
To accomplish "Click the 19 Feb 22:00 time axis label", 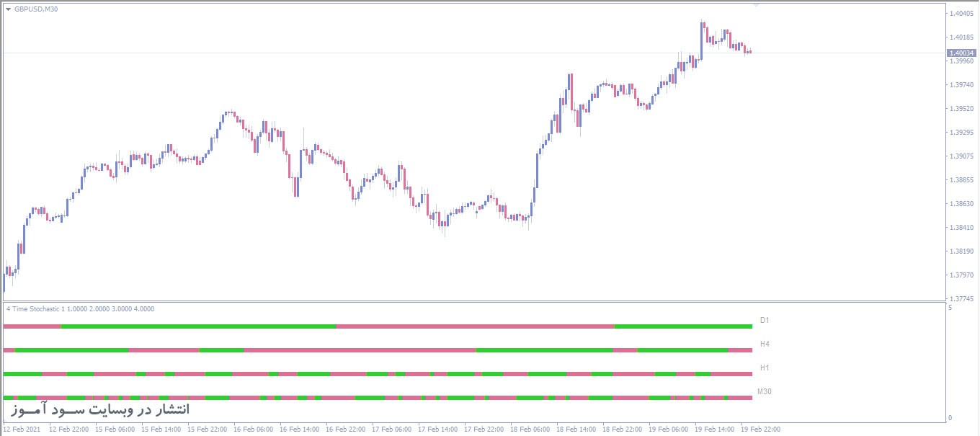I will click(761, 429).
